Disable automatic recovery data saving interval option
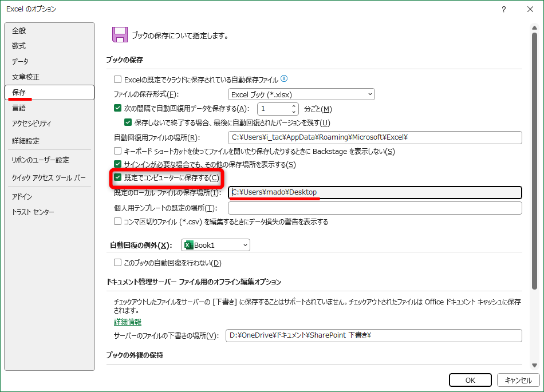Viewport: 544px width, 392px height. (x=118, y=109)
